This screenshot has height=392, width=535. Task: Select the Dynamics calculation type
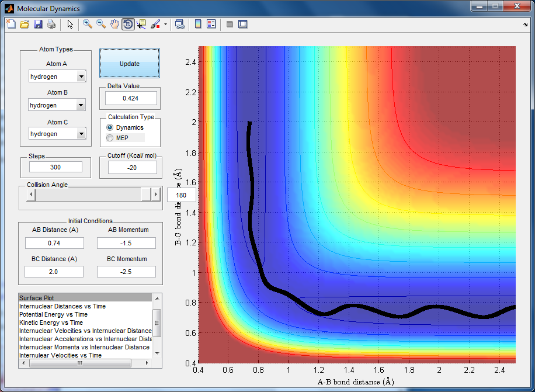[110, 127]
